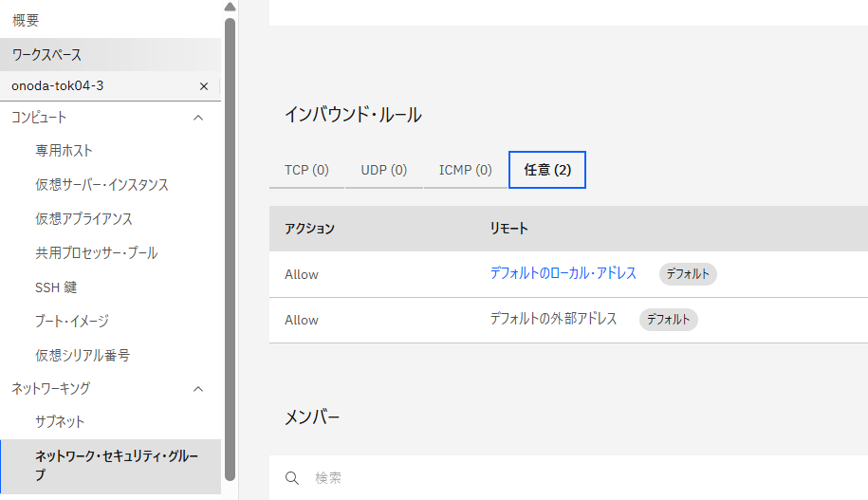Go to 仮想シリアル番号
Screen dimensions: 868x500
point(83,356)
